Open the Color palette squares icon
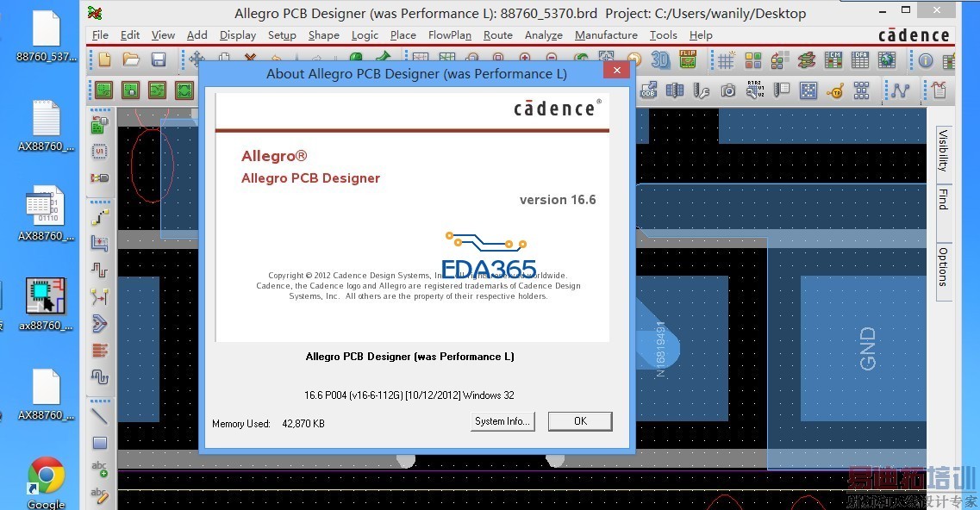Viewport: 980px width, 510px height. tap(753, 60)
